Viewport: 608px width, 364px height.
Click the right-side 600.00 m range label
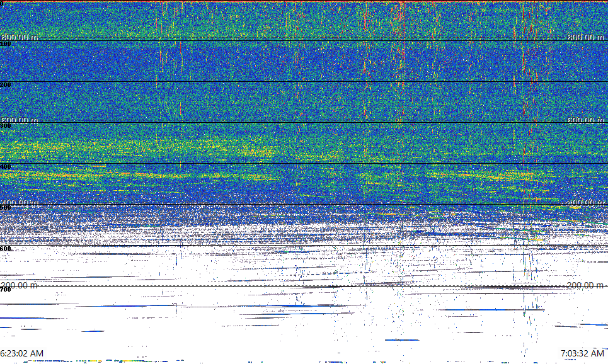[586, 120]
